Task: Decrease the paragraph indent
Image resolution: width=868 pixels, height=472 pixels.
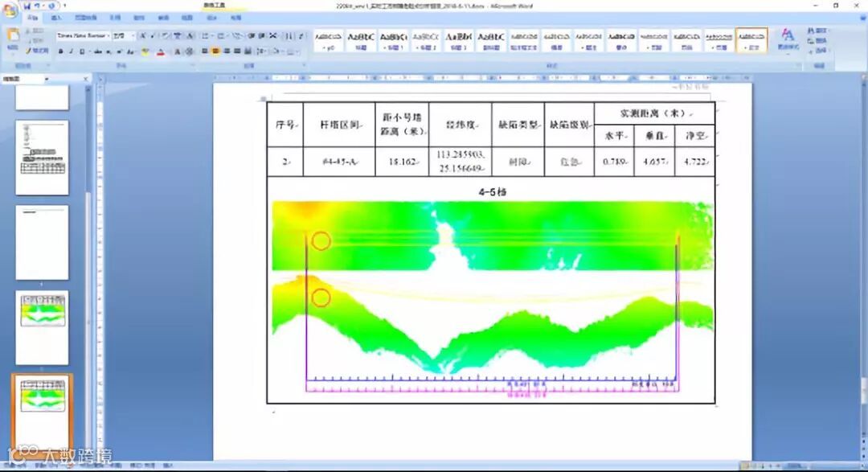Action: pyautogui.click(x=252, y=35)
